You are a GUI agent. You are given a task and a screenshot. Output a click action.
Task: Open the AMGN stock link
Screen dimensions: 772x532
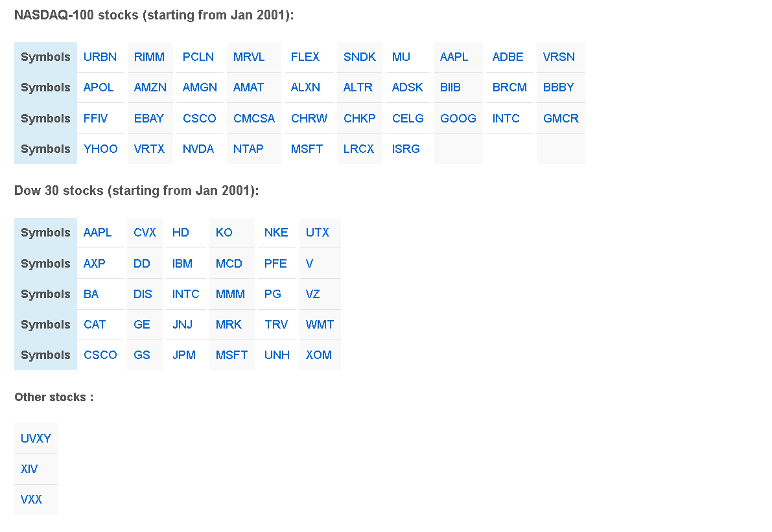click(200, 87)
